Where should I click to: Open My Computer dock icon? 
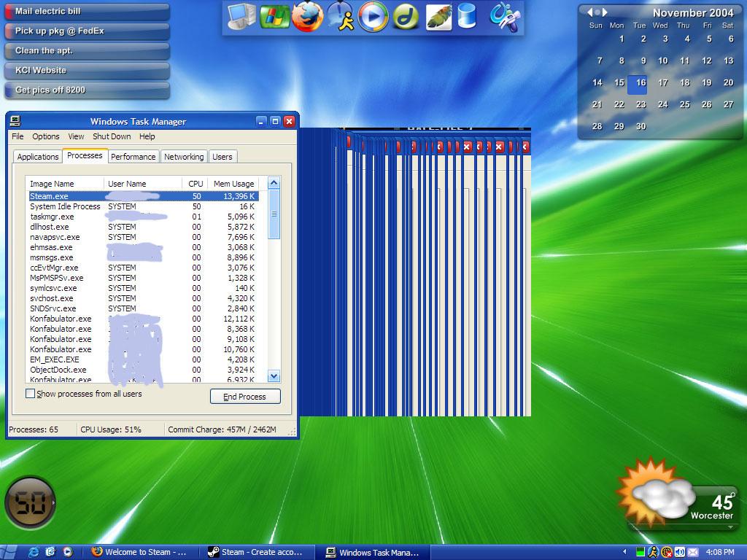[x=241, y=16]
